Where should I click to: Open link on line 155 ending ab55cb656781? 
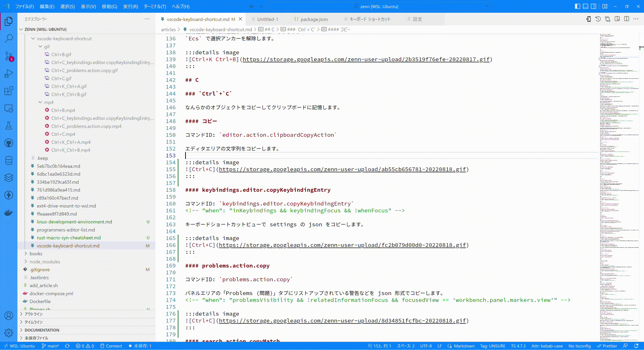[x=342, y=169]
